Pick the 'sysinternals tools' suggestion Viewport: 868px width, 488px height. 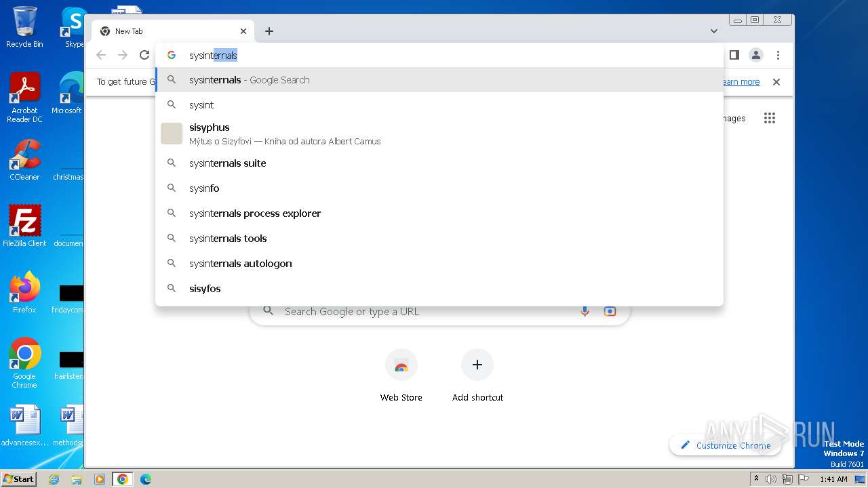[x=439, y=239]
